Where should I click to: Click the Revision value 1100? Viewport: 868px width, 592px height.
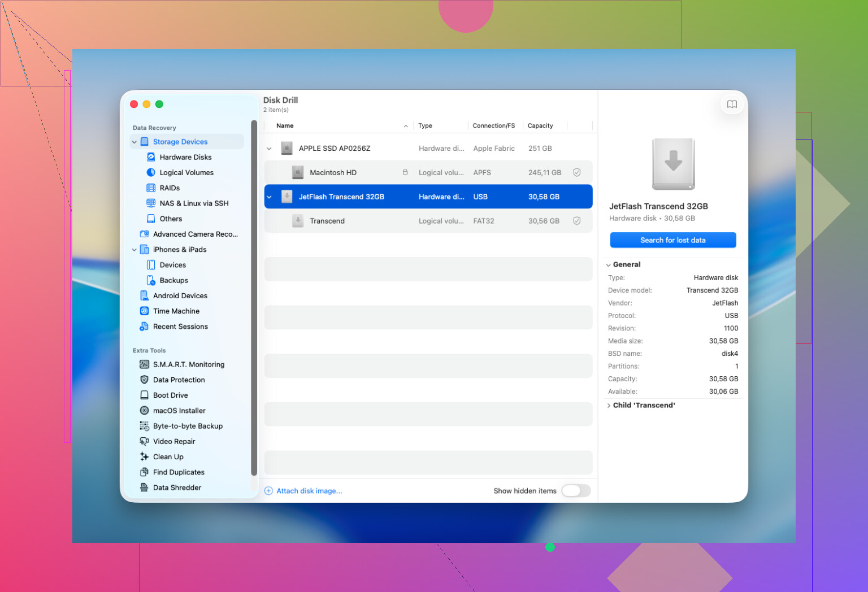point(731,328)
